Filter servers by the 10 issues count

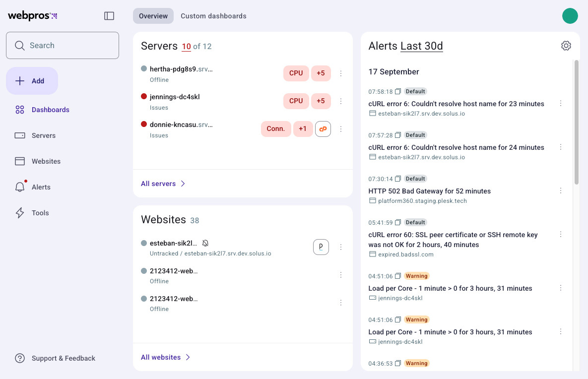click(186, 47)
